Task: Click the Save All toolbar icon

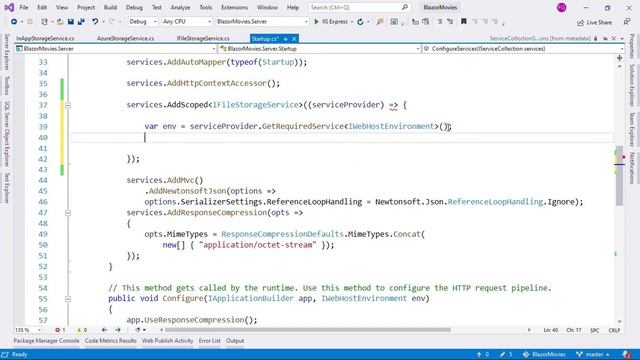Action: (x=81, y=22)
